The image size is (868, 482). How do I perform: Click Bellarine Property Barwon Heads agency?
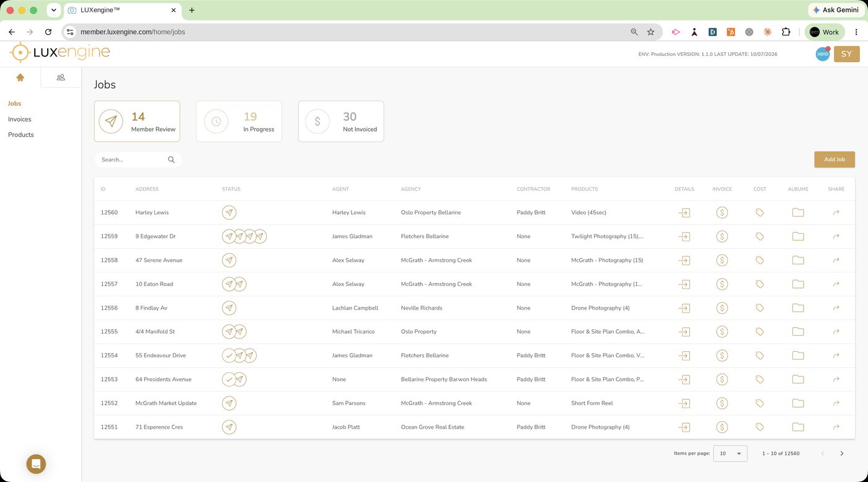(x=444, y=379)
